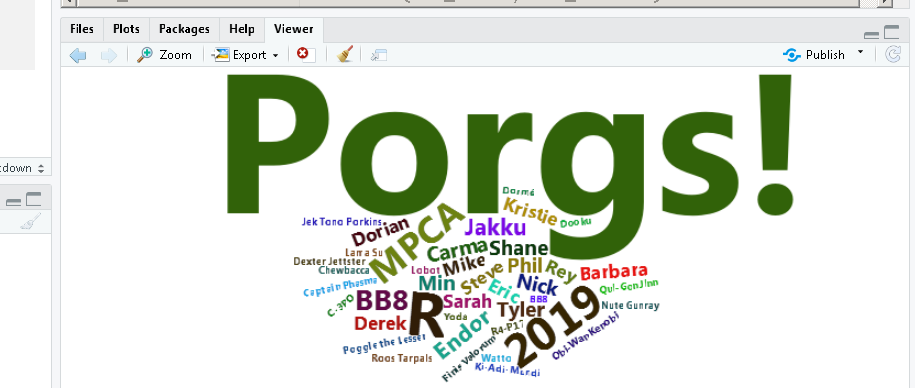Minimize the Viewer pane
Viewport: 915px width, 388px height.
click(x=871, y=34)
